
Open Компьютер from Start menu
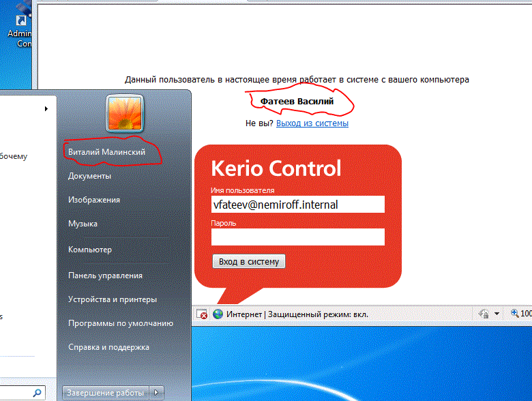[x=90, y=250]
